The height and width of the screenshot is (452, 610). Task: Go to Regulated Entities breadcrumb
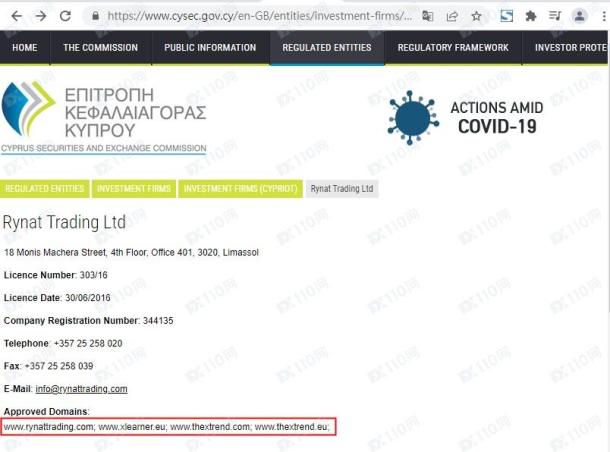point(44,189)
